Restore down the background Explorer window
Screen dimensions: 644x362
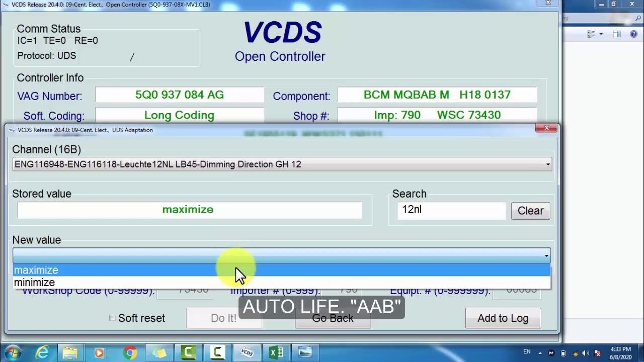pos(614,5)
